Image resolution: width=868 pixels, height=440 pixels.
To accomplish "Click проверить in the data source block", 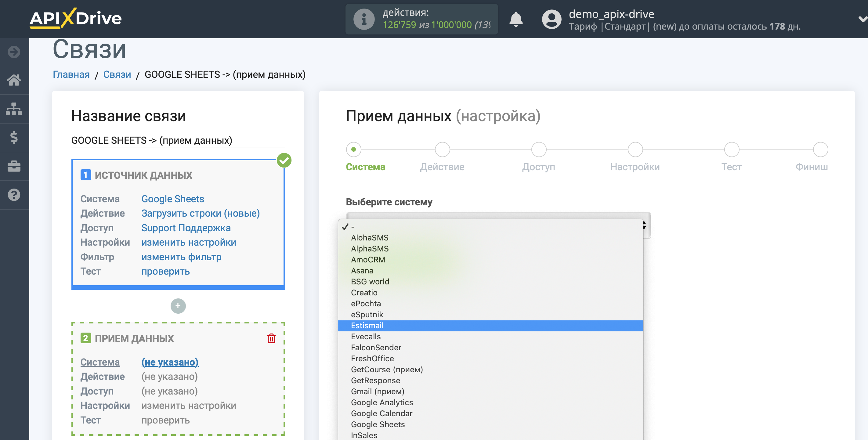I will point(165,271).
